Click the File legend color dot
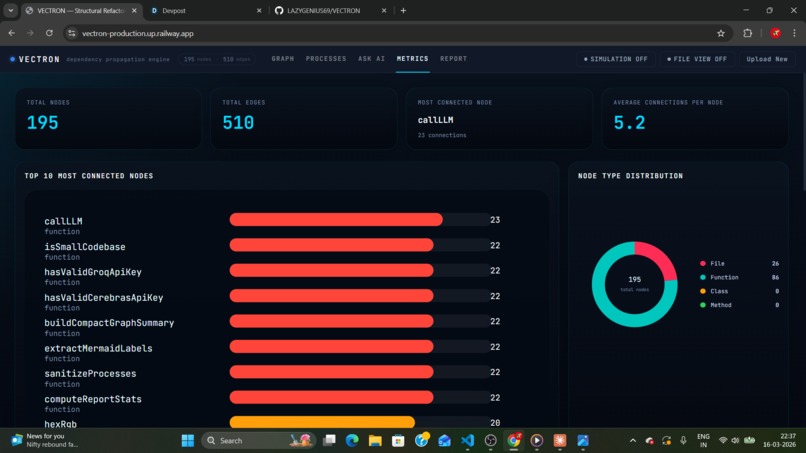This screenshot has height=453, width=806. (x=703, y=263)
